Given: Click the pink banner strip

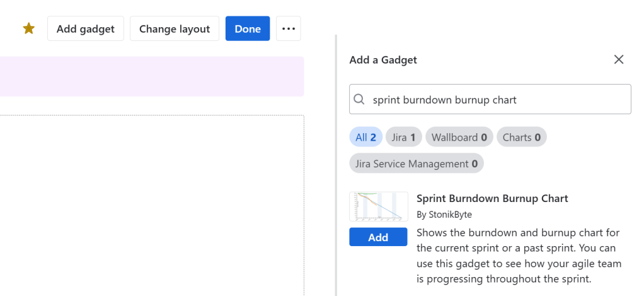Looking at the screenshot, I should coord(151,76).
